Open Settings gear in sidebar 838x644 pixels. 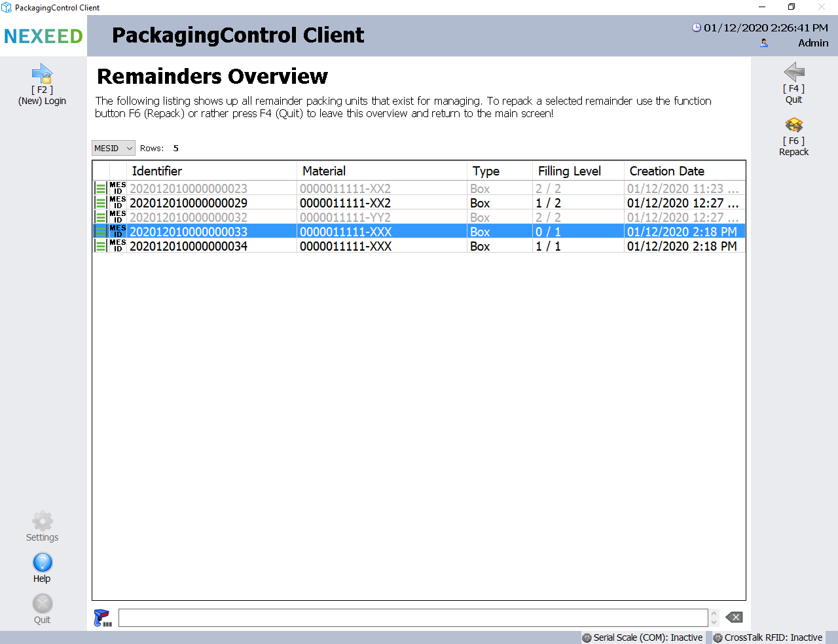[x=42, y=522]
